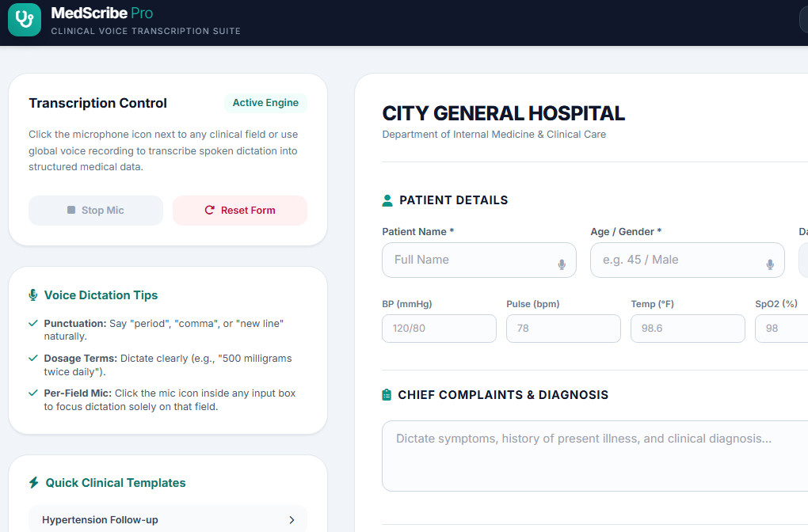The height and width of the screenshot is (532, 808).
Task: Click the person icon beside Patient Details
Action: [x=387, y=200]
